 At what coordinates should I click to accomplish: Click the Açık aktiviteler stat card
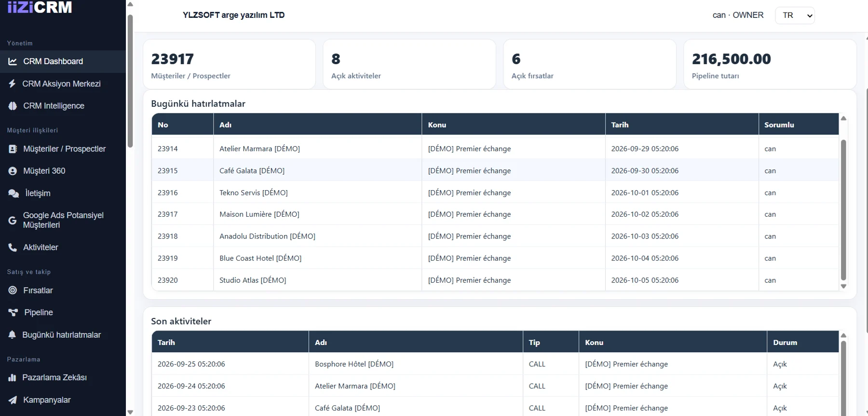tap(409, 64)
